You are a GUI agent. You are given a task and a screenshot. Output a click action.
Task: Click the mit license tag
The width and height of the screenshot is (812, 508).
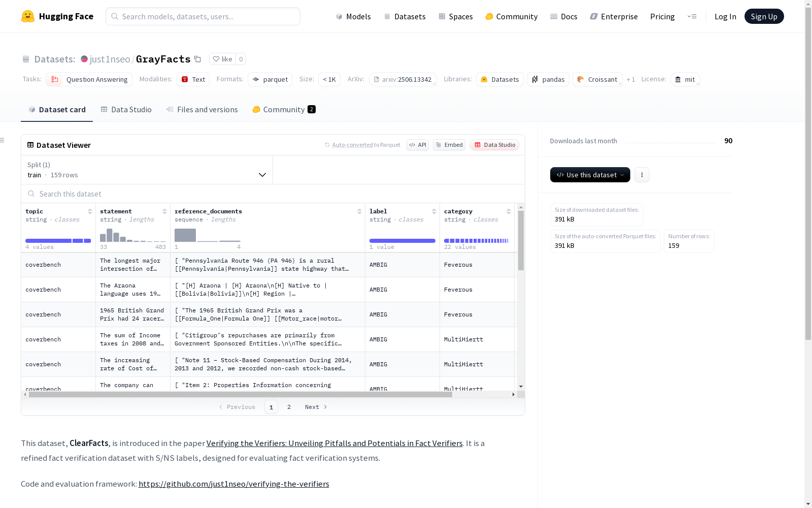click(x=685, y=79)
